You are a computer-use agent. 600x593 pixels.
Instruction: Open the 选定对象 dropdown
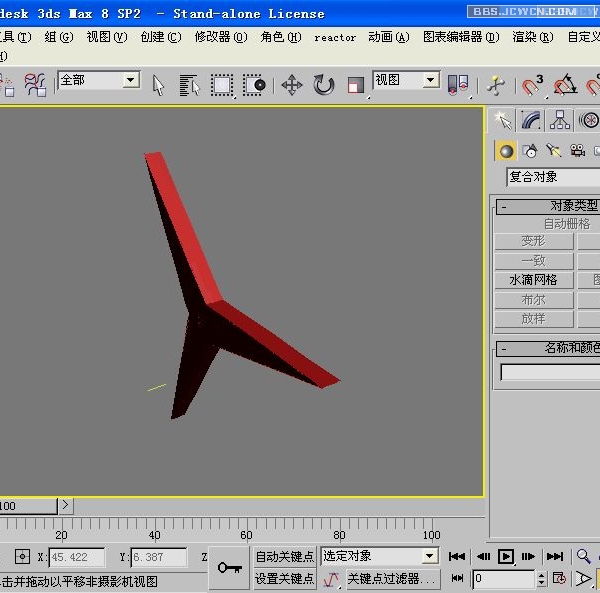click(x=380, y=556)
